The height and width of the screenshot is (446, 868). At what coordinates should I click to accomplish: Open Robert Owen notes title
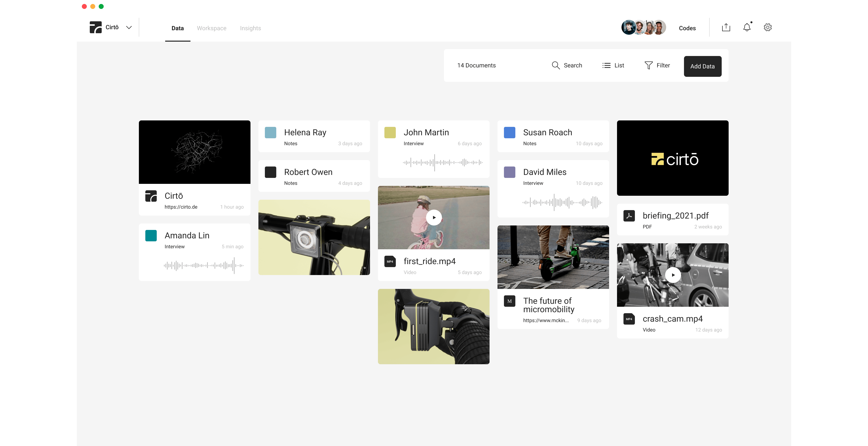(308, 172)
